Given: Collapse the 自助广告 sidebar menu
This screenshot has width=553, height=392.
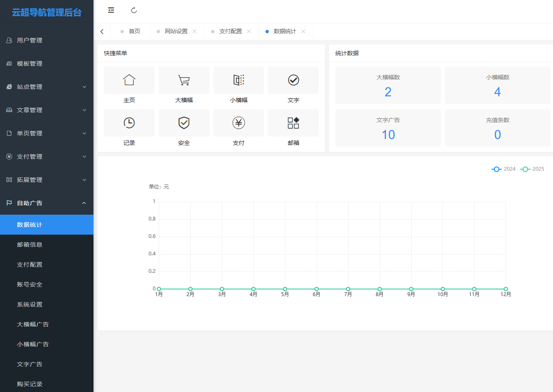Looking at the screenshot, I should pos(47,203).
